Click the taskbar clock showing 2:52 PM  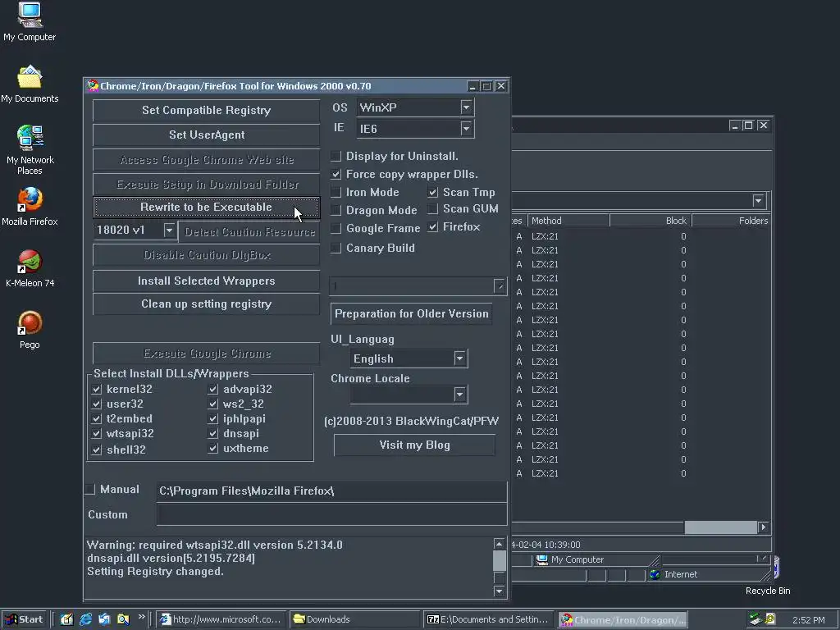click(x=808, y=620)
